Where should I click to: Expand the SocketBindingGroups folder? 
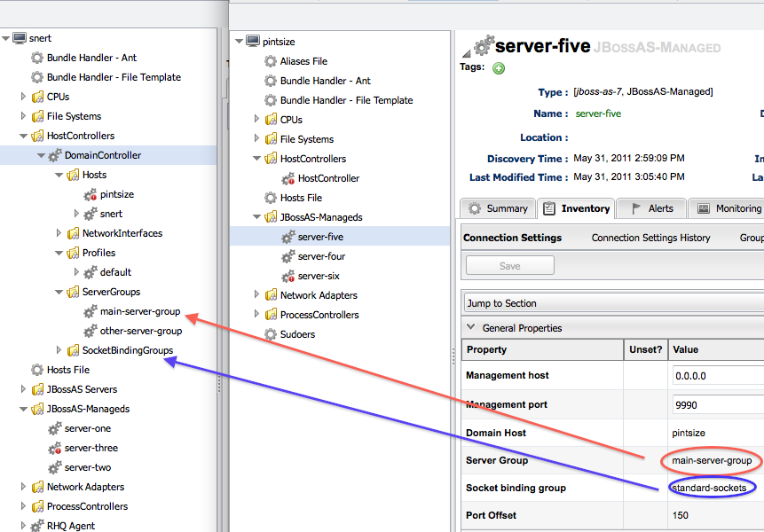[59, 350]
